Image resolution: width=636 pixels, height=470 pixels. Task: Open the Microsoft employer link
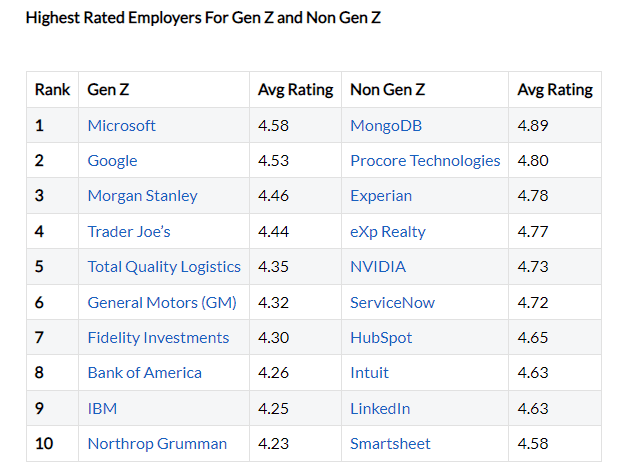tap(122, 125)
